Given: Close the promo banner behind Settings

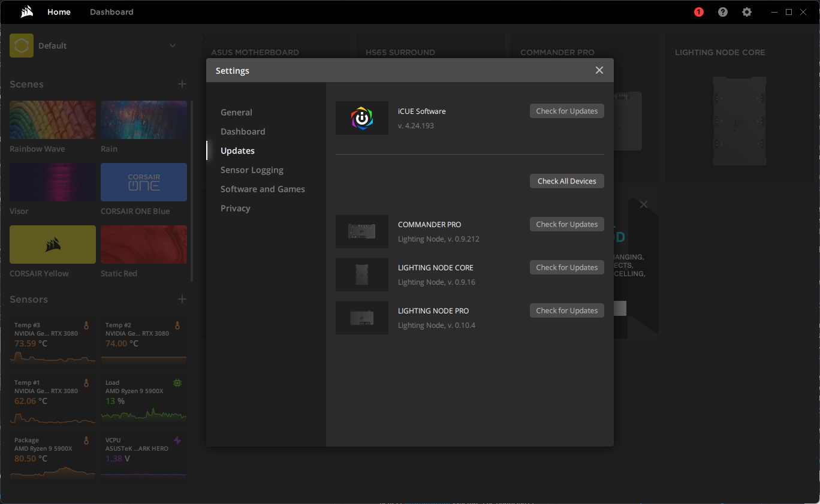Looking at the screenshot, I should 644,204.
